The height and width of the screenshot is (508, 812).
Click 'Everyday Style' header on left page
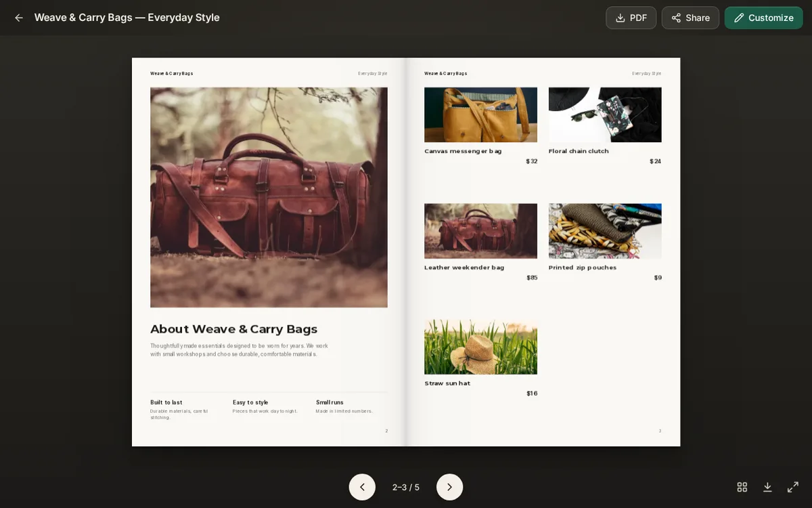pyautogui.click(x=373, y=73)
